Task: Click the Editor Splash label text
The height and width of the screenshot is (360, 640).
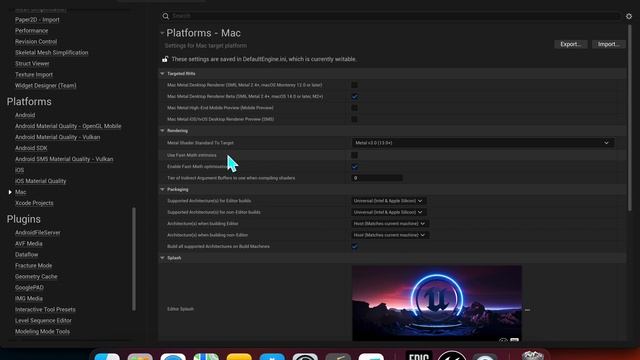Action: pos(180,309)
